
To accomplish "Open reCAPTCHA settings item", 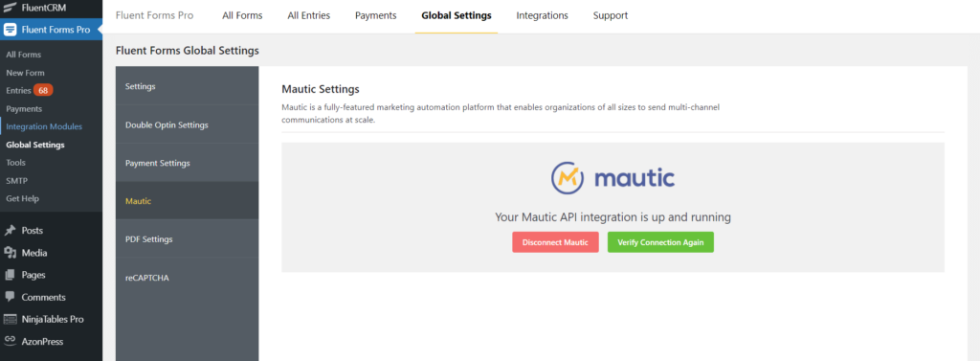I will click(187, 277).
